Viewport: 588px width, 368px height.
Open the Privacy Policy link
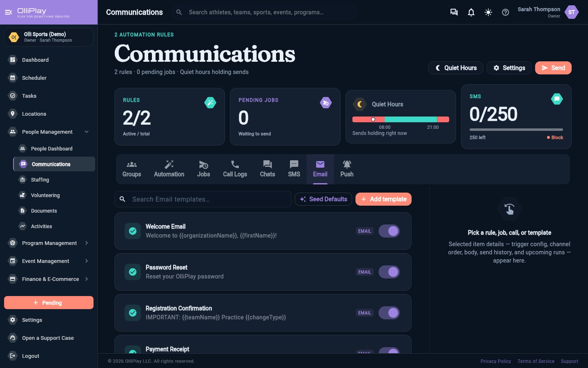(x=496, y=361)
